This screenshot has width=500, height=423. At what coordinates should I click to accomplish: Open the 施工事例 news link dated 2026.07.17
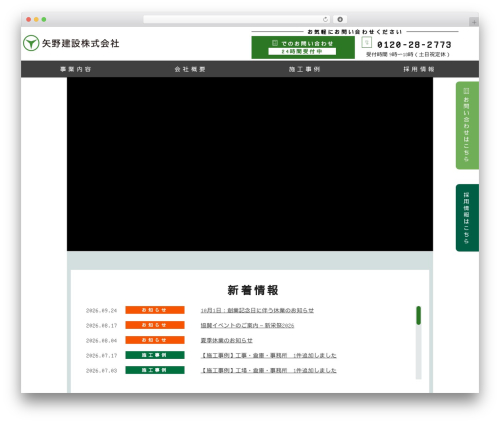point(268,355)
